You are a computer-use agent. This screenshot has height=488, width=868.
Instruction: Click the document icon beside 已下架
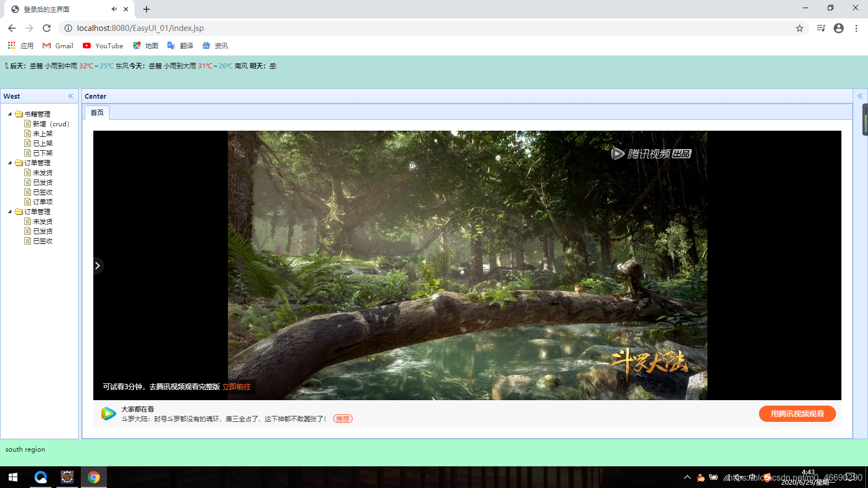click(28, 153)
